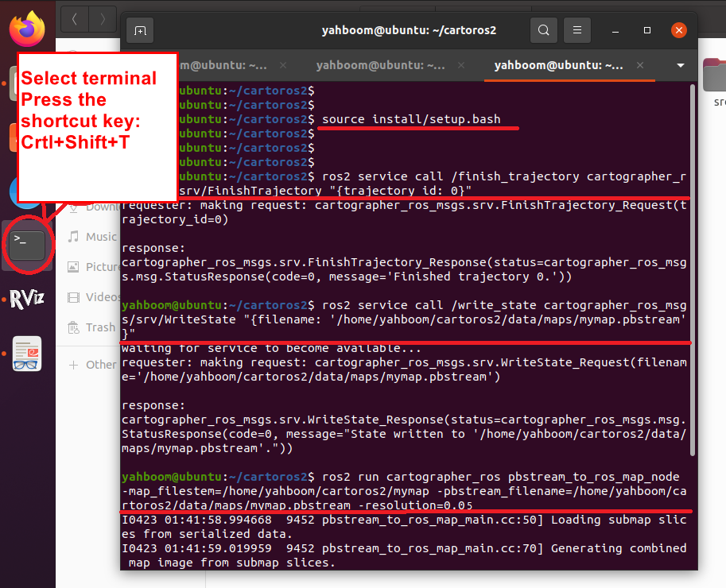Close the second terminal tab
726x588 pixels.
pyautogui.click(x=461, y=65)
